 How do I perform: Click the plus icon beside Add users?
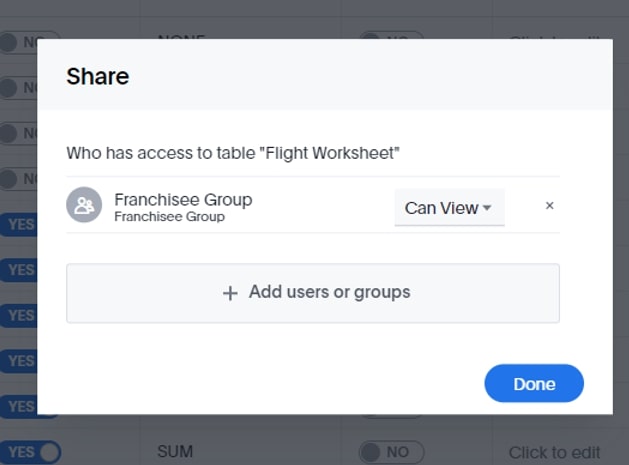230,293
